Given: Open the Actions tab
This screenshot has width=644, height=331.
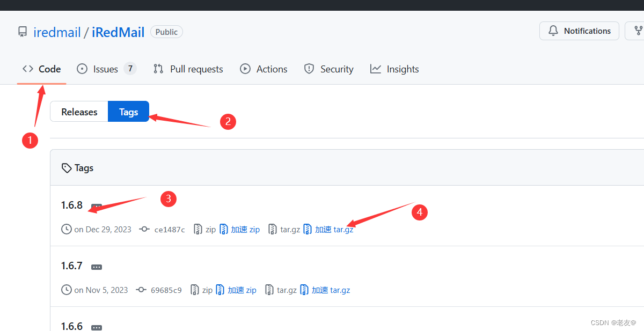Looking at the screenshot, I should pos(264,69).
